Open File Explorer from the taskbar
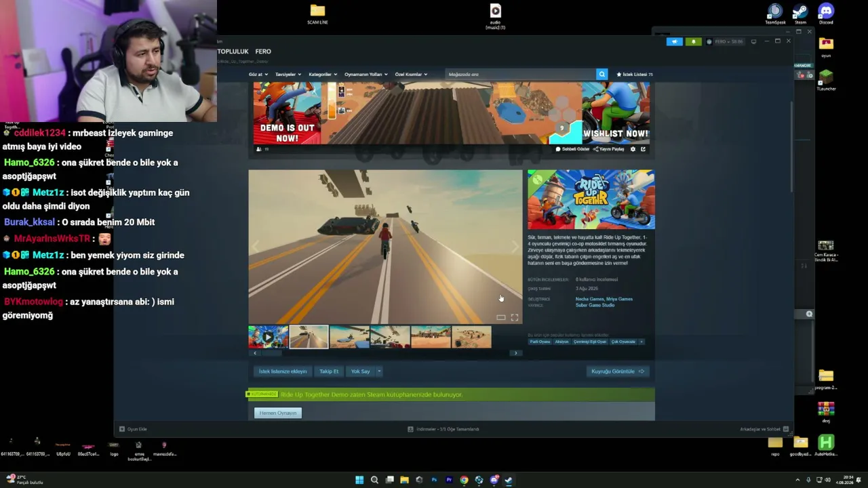Screen dimensions: 868x488 click(404, 480)
